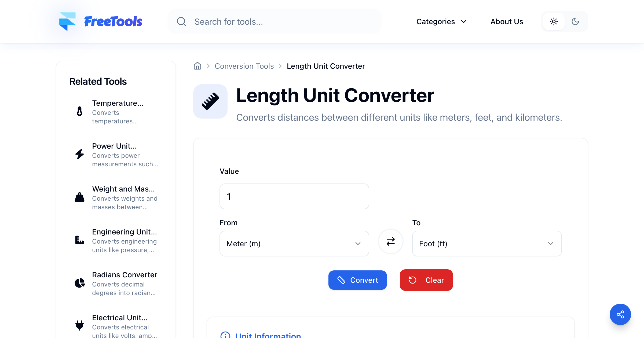Click the search magnifier icon

(181, 21)
